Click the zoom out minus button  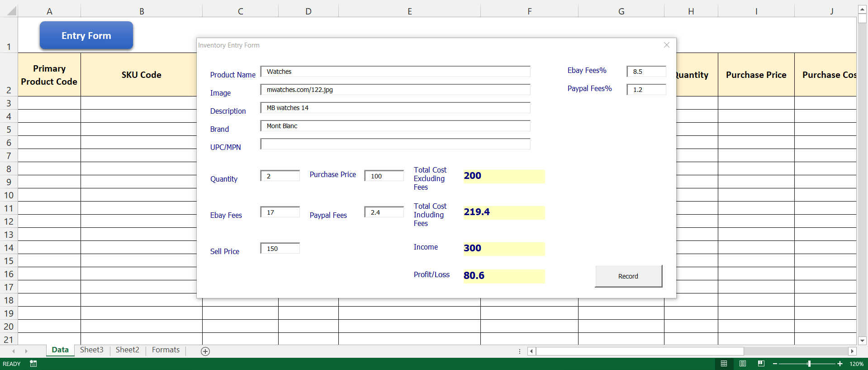coord(775,364)
